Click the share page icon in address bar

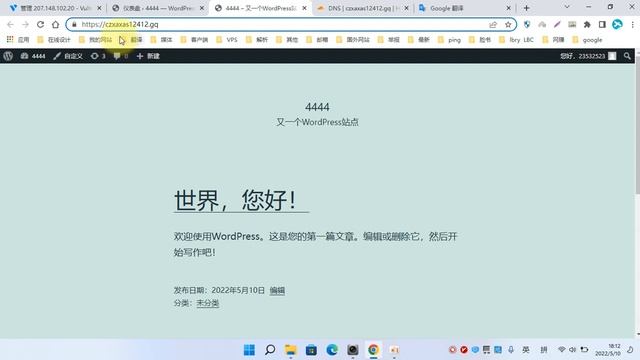tap(493, 24)
